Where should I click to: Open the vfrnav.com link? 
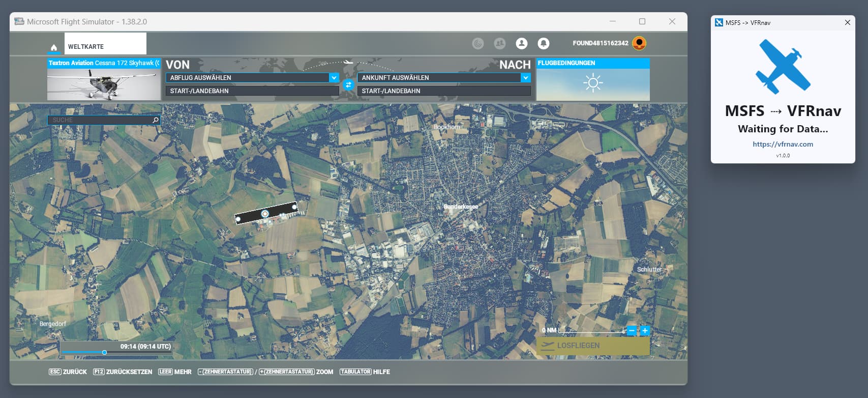783,144
